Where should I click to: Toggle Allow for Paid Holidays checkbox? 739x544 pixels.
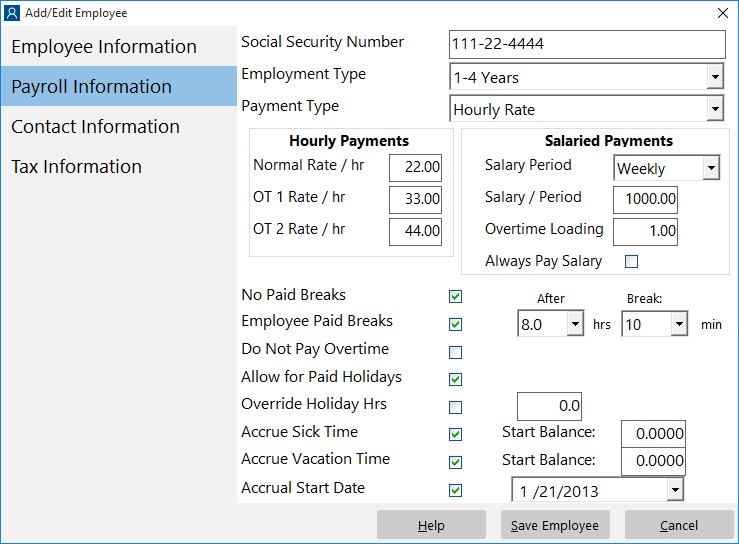tap(455, 379)
